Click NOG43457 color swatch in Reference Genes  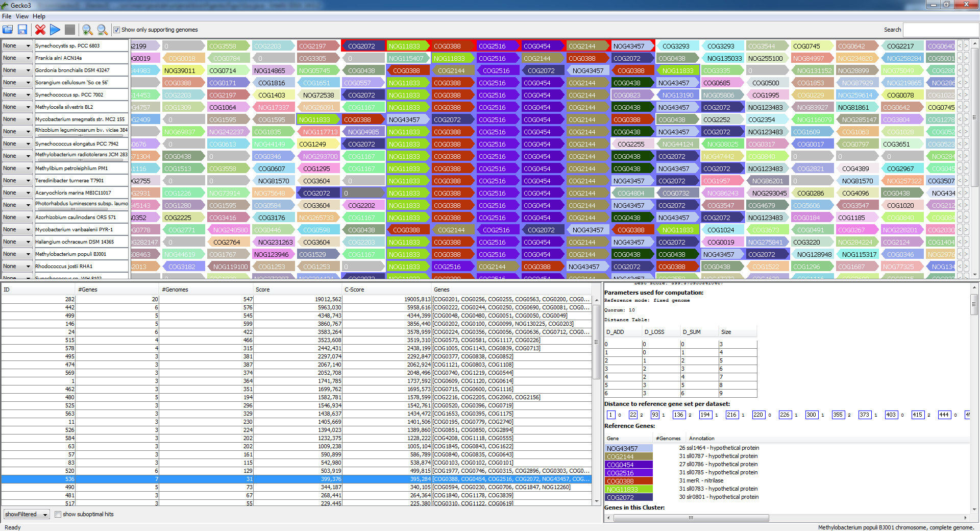629,448
